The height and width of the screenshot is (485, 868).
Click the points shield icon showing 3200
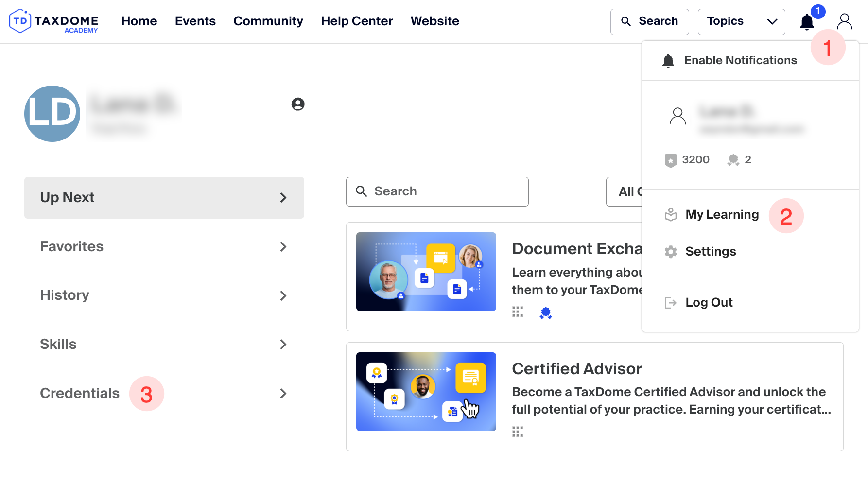(671, 160)
